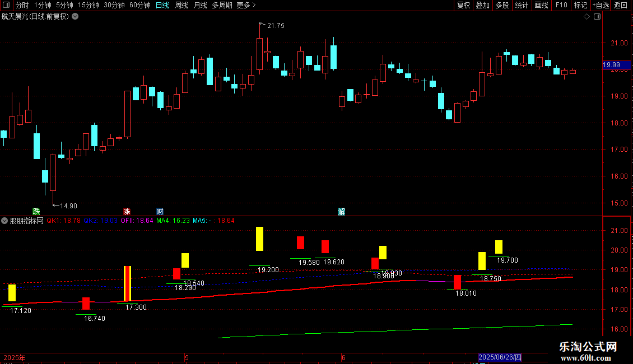Click the red signal bar above 18.010

pos(458,282)
